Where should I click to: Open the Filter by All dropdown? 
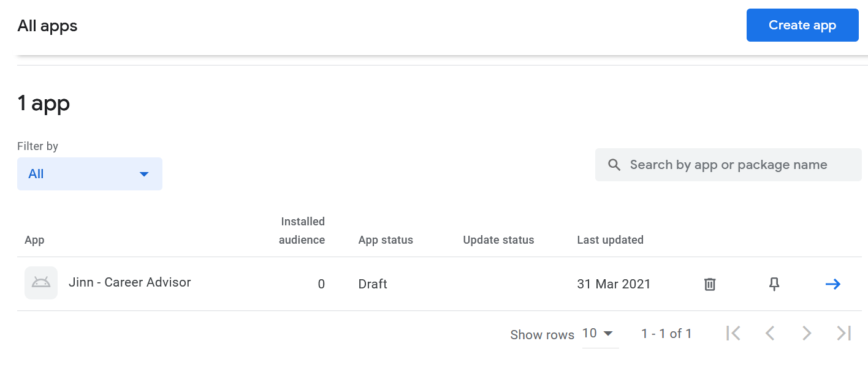click(89, 174)
